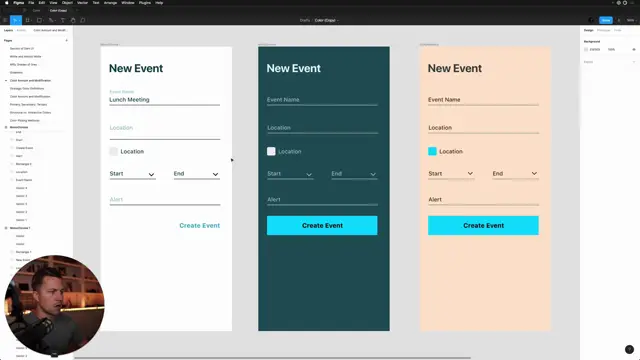Click Alert field in peach frame

pyautogui.click(x=483, y=200)
